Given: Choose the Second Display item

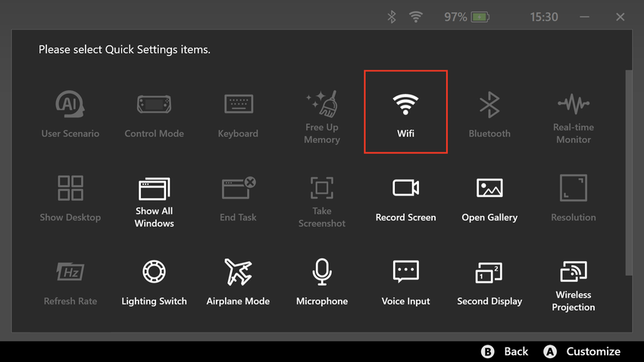Looking at the screenshot, I should [489, 282].
